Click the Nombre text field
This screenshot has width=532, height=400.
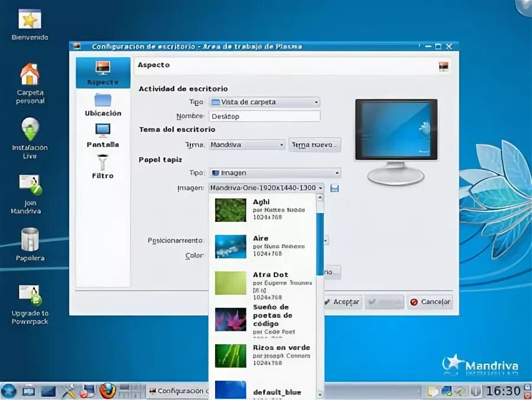coord(265,116)
